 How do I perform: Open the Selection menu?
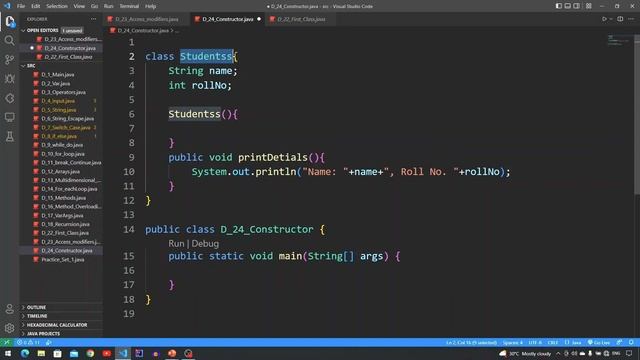click(x=57, y=6)
